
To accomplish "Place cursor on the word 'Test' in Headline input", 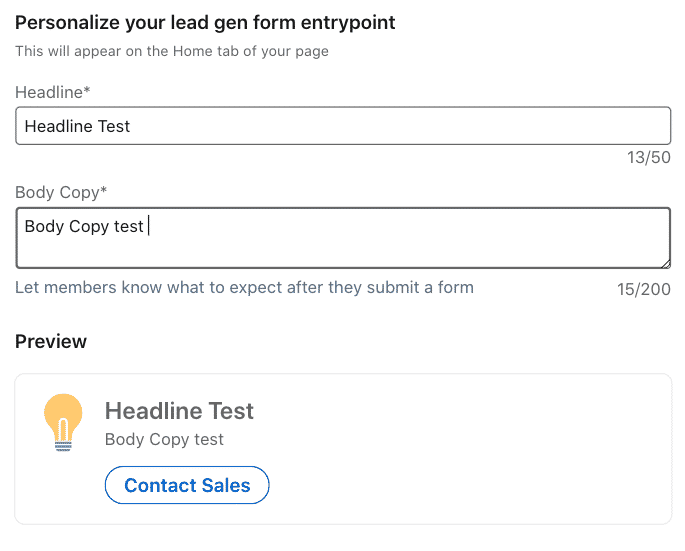I will [114, 126].
